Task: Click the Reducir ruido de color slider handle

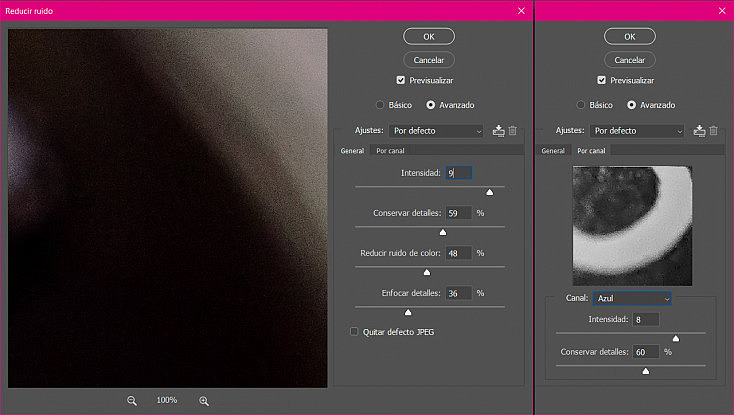Action: pyautogui.click(x=427, y=272)
